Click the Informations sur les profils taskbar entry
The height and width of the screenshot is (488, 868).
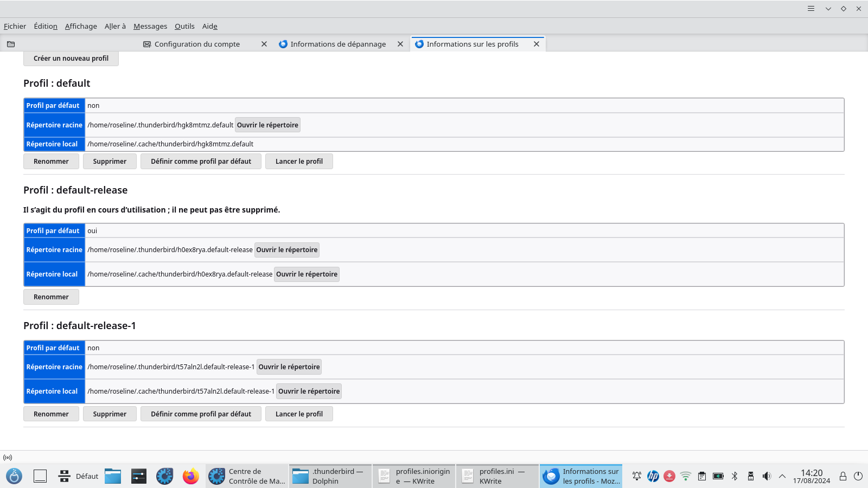click(x=581, y=476)
